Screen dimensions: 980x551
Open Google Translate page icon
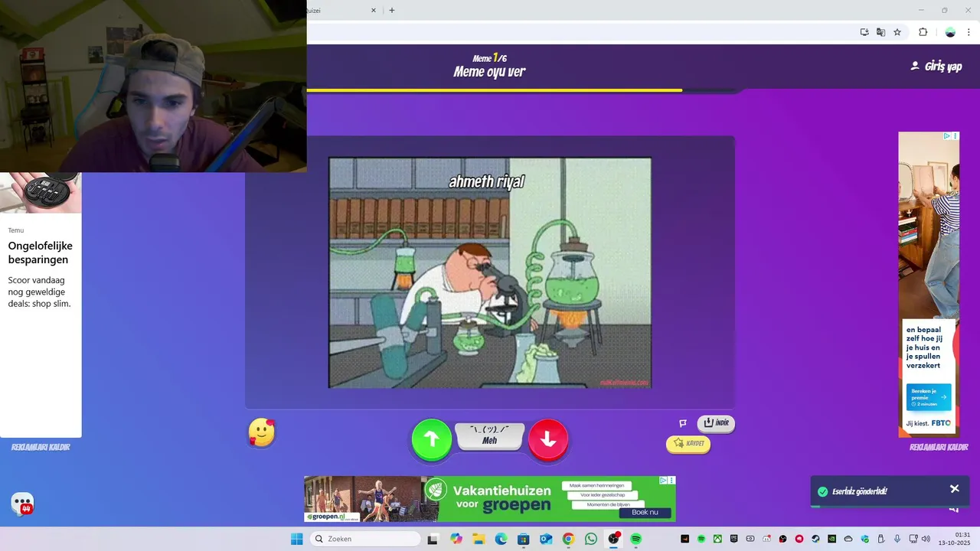click(881, 32)
